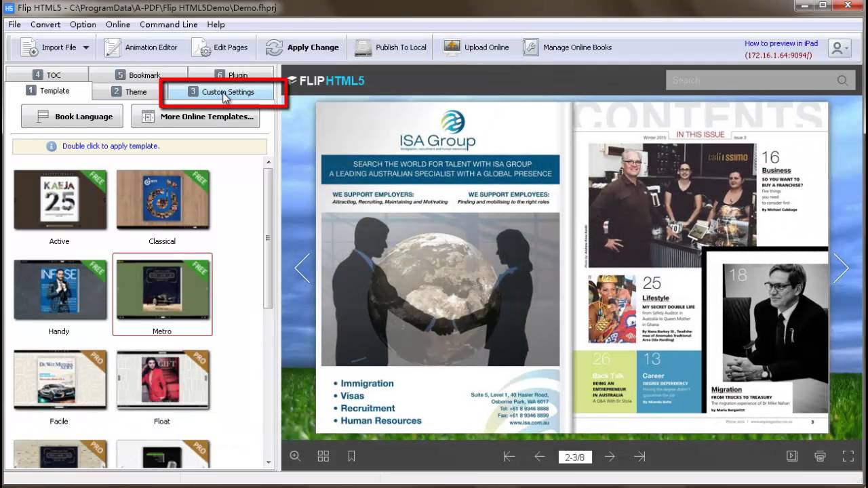Click Upload Online
Screen dimensions: 868x488
[x=476, y=47]
